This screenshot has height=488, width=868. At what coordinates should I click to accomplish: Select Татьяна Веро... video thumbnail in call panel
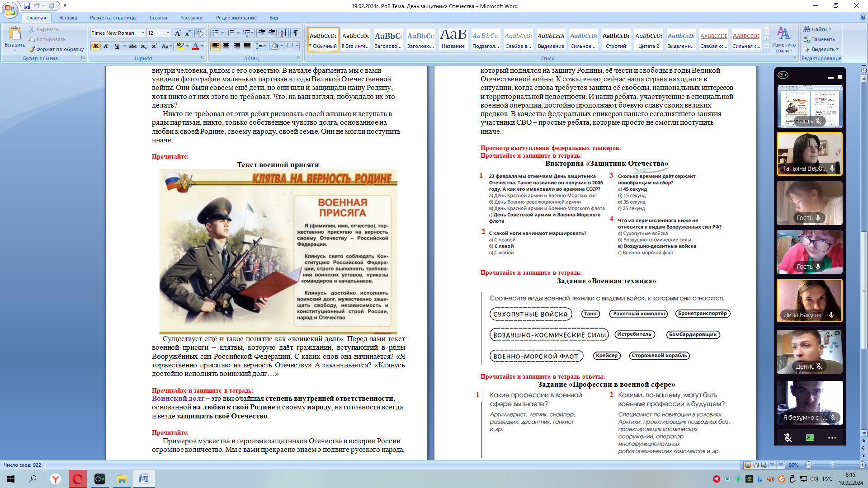[x=810, y=154]
